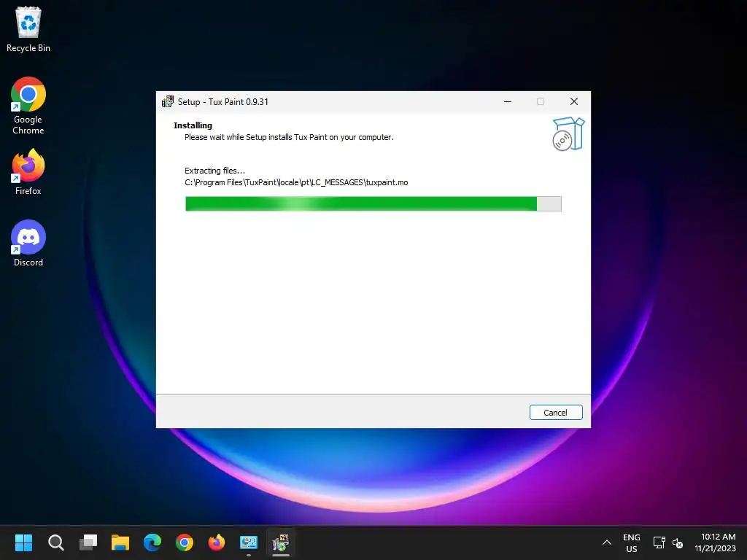
Task: Select the Firefox desktop shortcut
Action: click(28, 172)
